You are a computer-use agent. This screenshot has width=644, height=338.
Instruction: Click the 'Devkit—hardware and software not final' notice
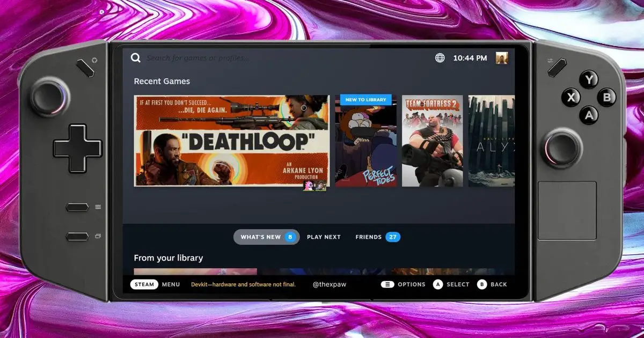[x=244, y=284]
